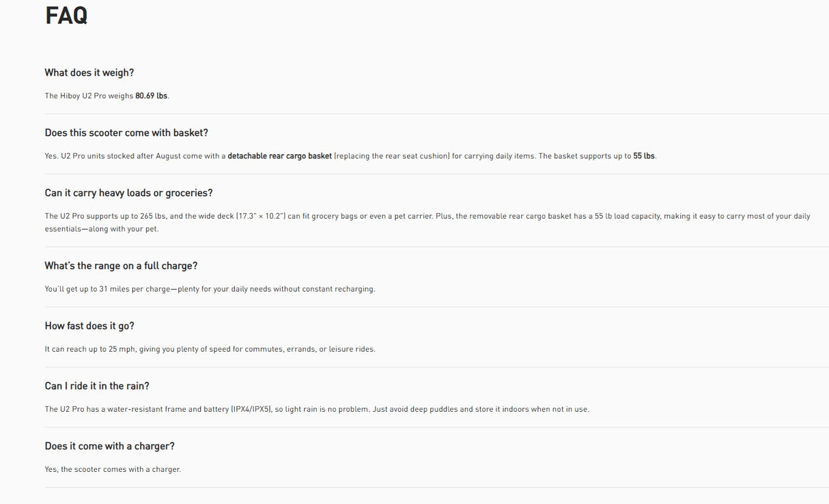The height and width of the screenshot is (504, 829).
Task: Click the 31 miles per charge answer
Action: [210, 289]
